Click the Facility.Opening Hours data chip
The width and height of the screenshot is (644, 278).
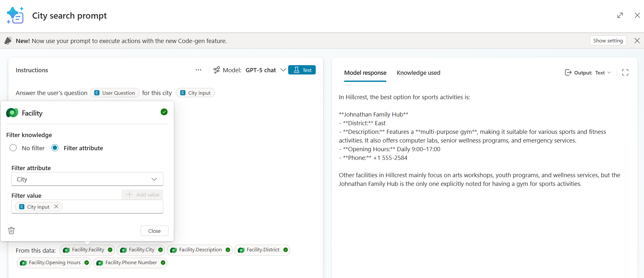(54, 263)
